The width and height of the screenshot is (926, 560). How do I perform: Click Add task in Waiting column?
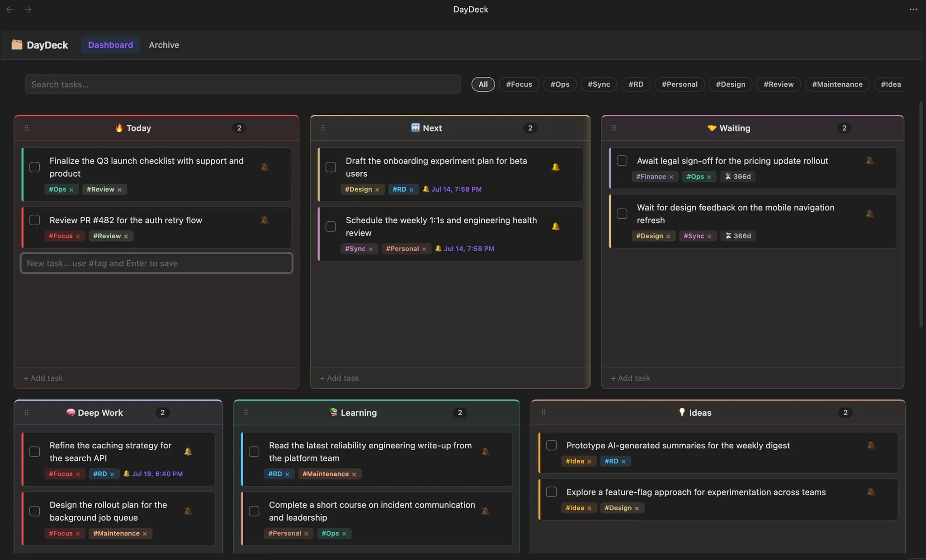pyautogui.click(x=631, y=378)
